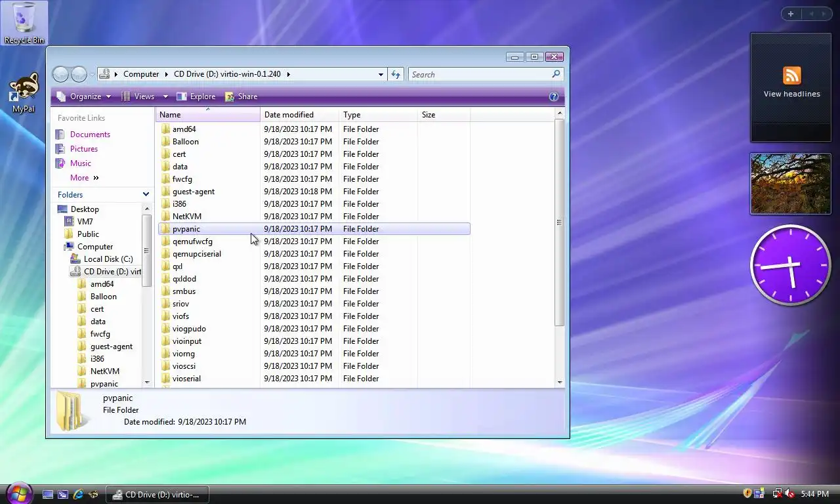The width and height of the screenshot is (840, 504).
Task: Select the data folder icon in file list
Action: (x=165, y=167)
